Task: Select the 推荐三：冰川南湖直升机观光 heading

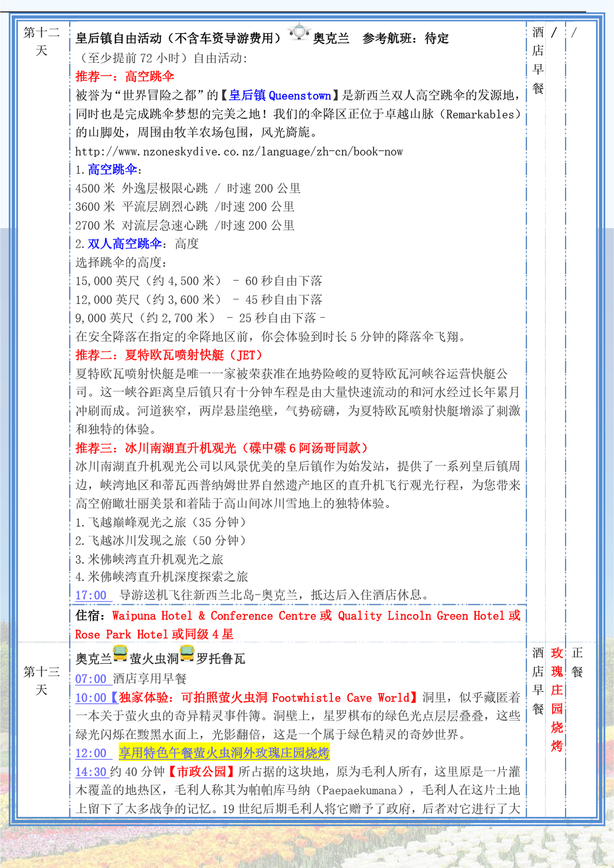Action: pyautogui.click(x=222, y=448)
